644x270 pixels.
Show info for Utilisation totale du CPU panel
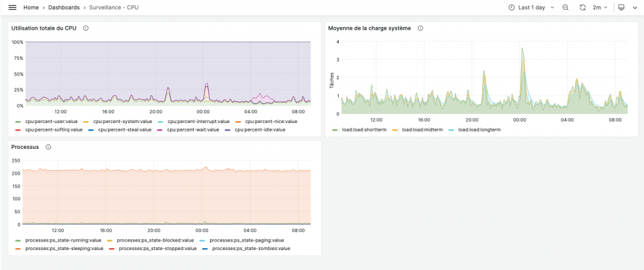86,28
